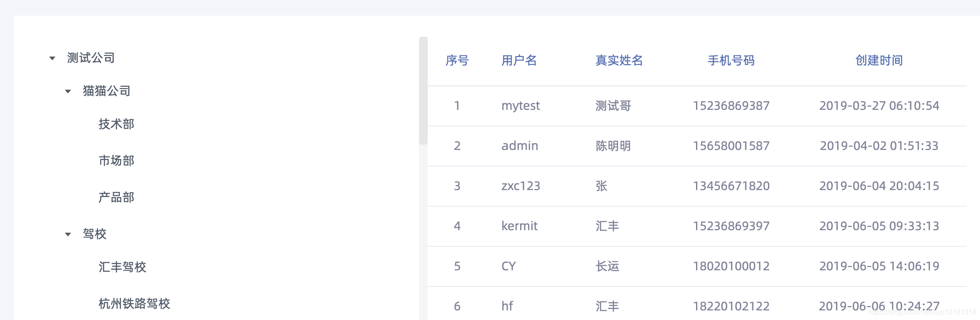
Task: Click the 测试公司 root label
Action: (x=91, y=58)
